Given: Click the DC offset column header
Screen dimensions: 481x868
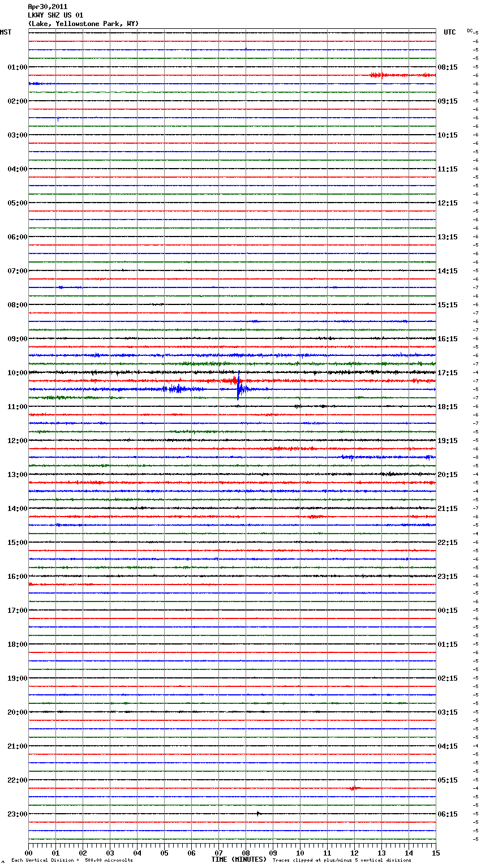Looking at the screenshot, I should click(x=470, y=31).
